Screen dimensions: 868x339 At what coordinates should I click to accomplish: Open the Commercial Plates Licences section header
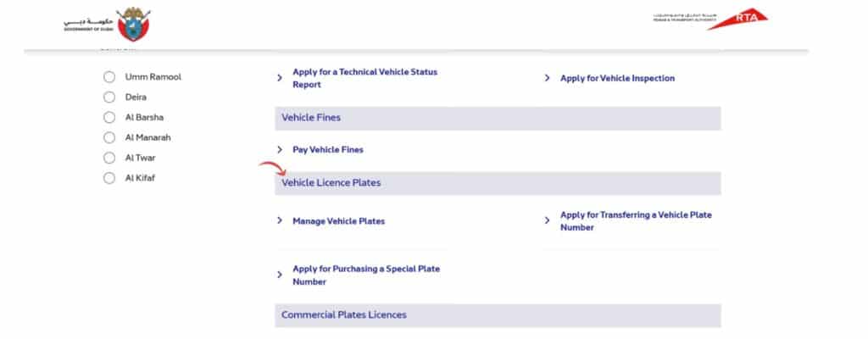point(498,315)
